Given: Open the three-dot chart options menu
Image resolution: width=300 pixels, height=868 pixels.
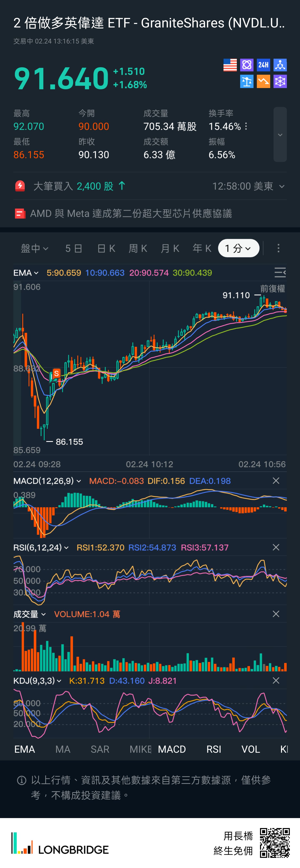Looking at the screenshot, I should click(x=278, y=248).
